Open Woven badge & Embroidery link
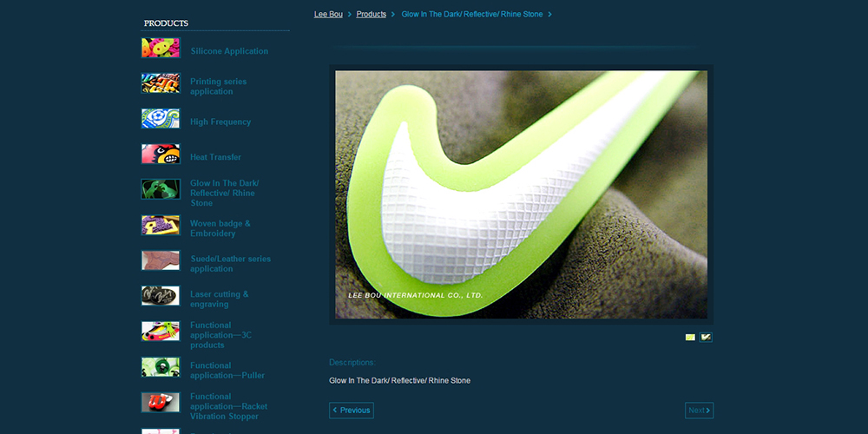Viewport: 868px width, 434px height. pos(220,228)
